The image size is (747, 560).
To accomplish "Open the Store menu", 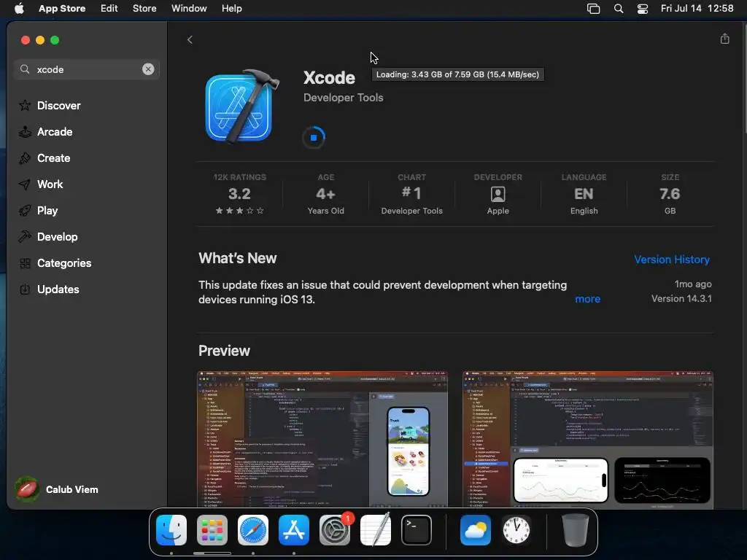I will tap(144, 8).
